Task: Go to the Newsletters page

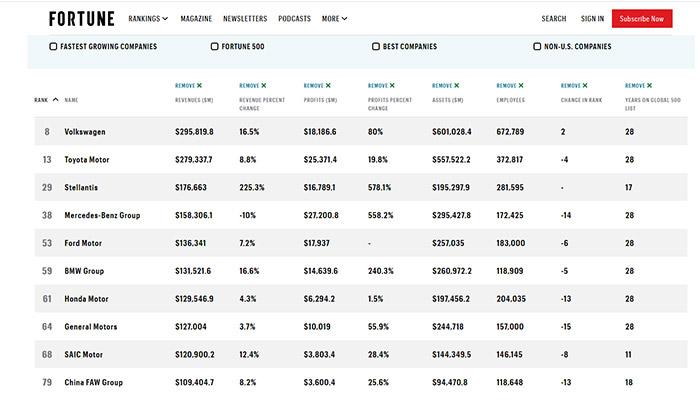Action: (244, 18)
